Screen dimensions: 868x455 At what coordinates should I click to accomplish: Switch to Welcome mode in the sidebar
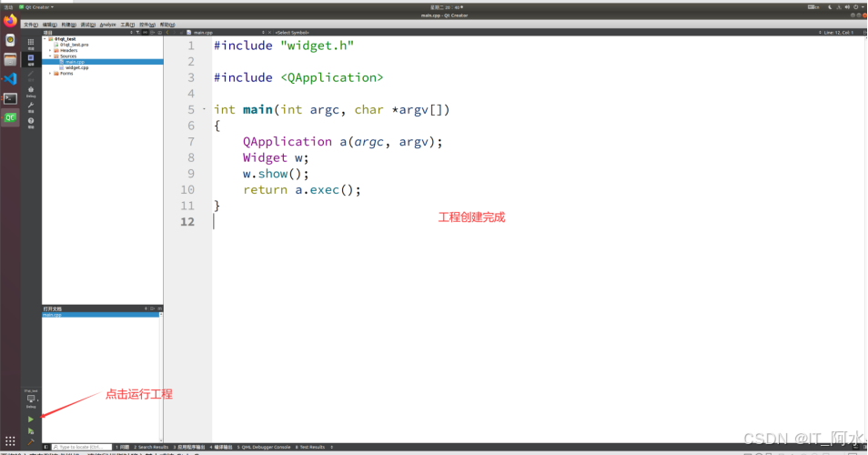[30, 43]
